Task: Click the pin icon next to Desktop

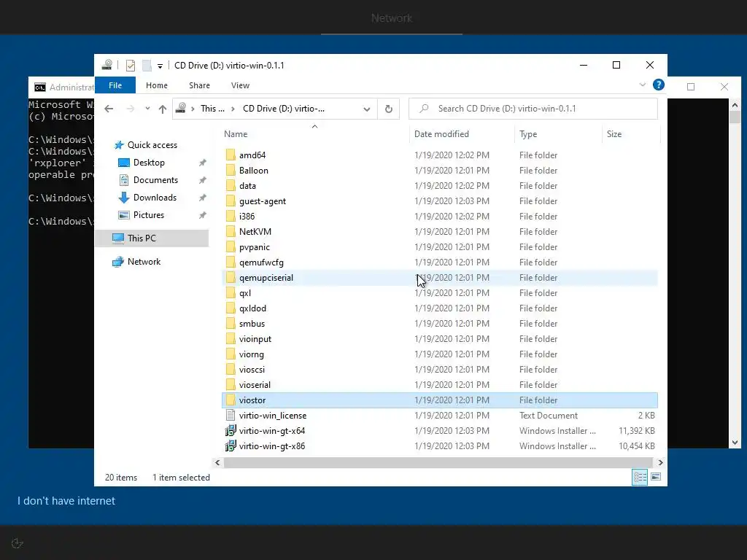Action: [203, 163]
